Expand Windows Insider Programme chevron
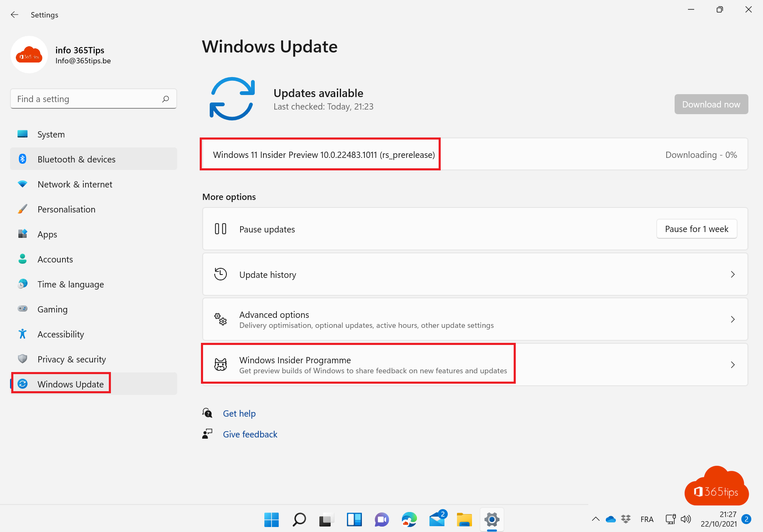763x532 pixels. 733,365
